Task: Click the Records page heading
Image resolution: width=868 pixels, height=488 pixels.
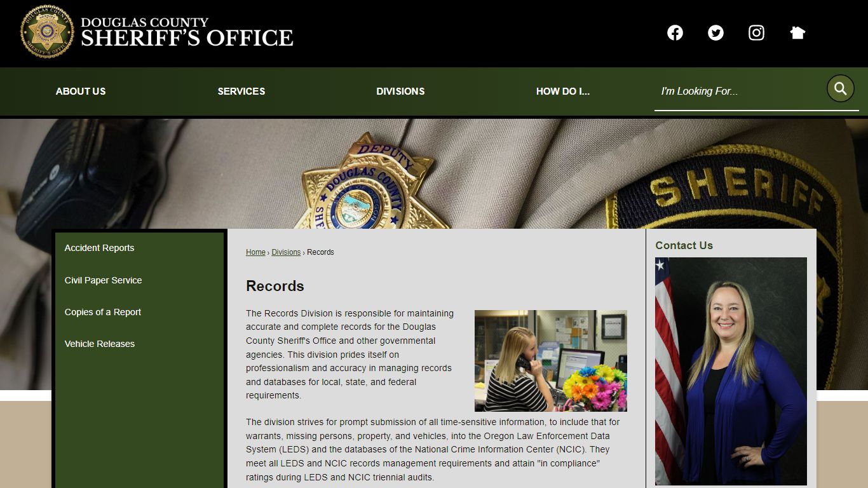Action: (275, 286)
